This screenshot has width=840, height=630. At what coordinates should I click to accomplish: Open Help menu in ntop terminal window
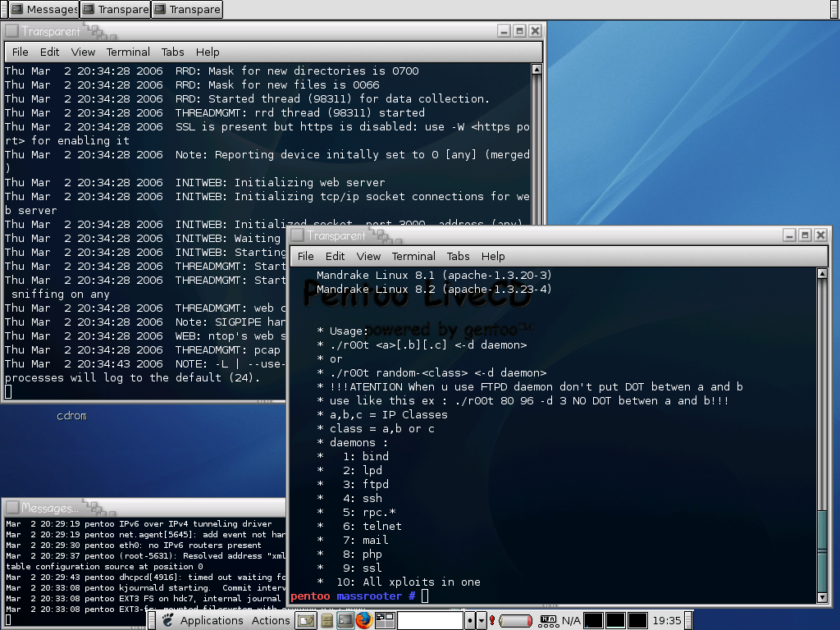point(208,52)
